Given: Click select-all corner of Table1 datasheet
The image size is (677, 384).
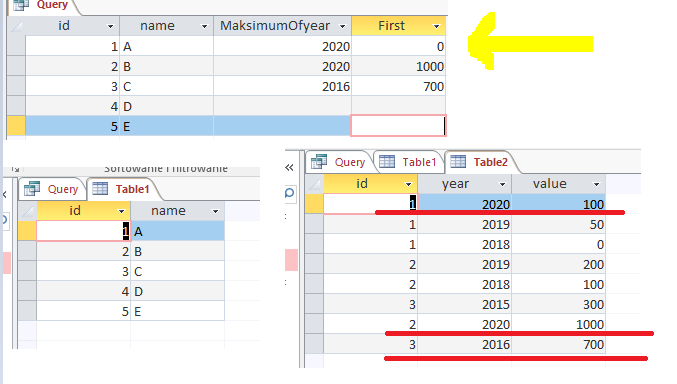Looking at the screenshot, I should tap(28, 211).
